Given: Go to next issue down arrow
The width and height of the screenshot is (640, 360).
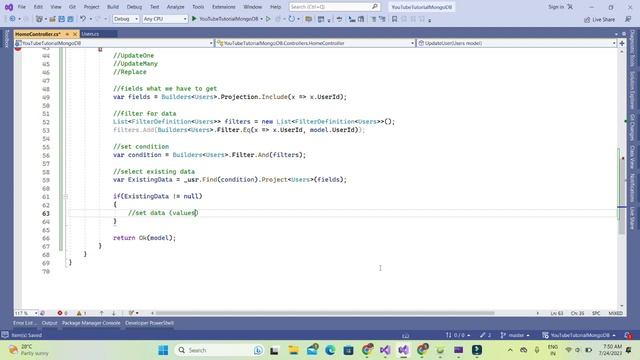Looking at the screenshot, I should (113, 313).
